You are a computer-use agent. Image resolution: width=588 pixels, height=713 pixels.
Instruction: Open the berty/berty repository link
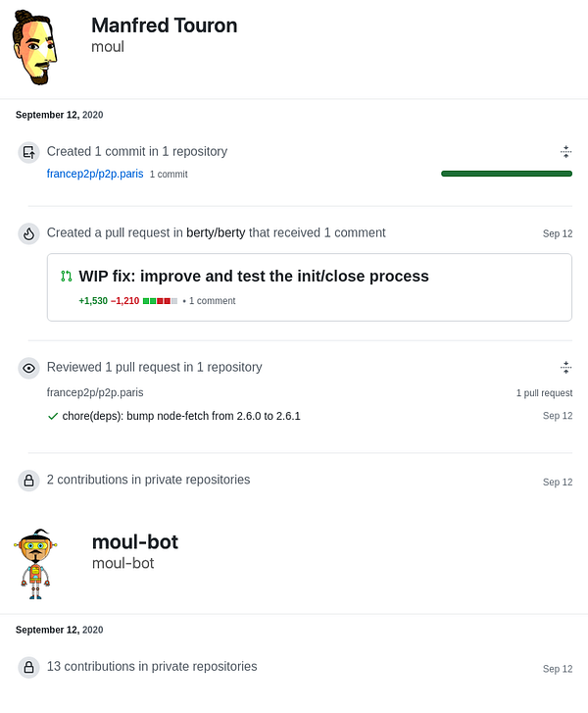click(216, 232)
